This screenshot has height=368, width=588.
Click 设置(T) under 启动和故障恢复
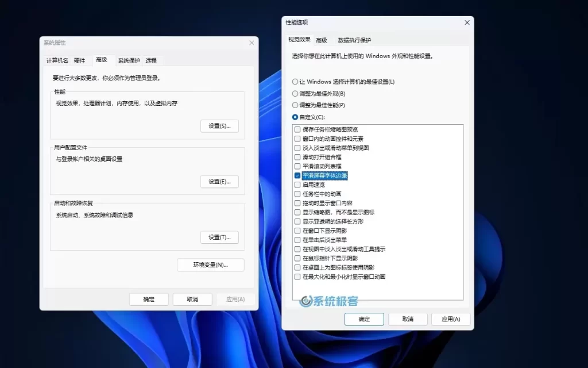point(219,237)
